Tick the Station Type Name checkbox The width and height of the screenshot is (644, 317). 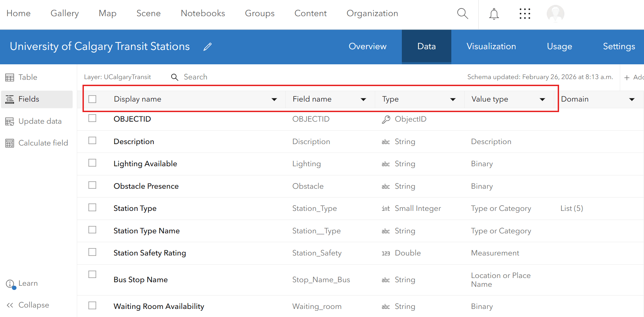(92, 229)
